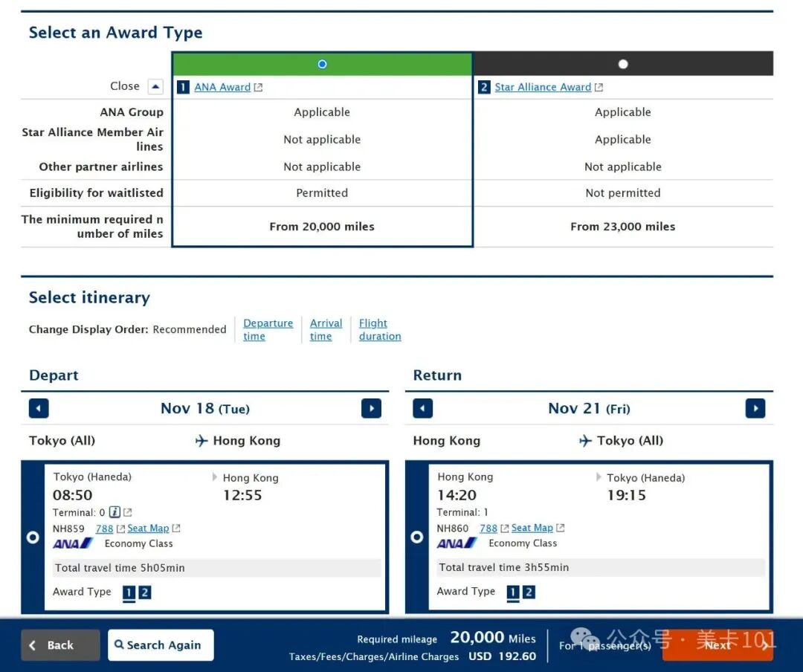Image resolution: width=803 pixels, height=672 pixels.
Task: Open Seat Map for NH860
Action: pyautogui.click(x=532, y=528)
